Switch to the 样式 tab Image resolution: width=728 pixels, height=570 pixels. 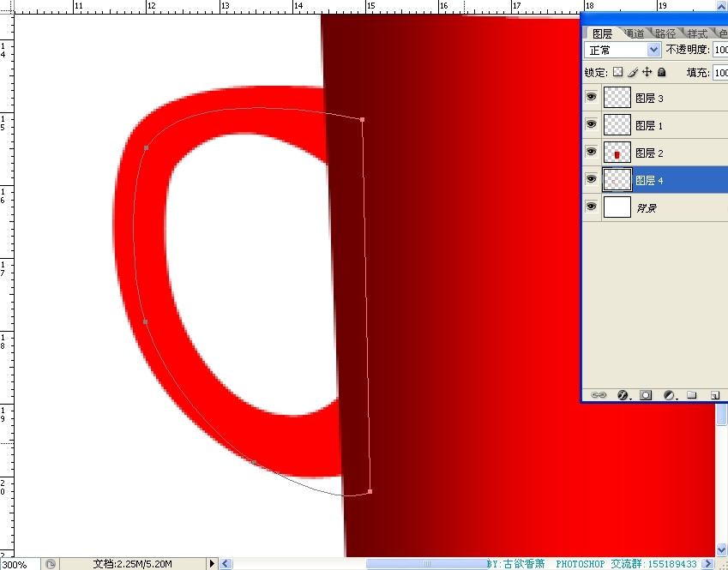[x=697, y=33]
